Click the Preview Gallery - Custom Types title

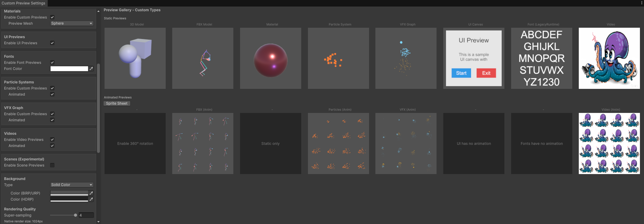click(x=132, y=10)
